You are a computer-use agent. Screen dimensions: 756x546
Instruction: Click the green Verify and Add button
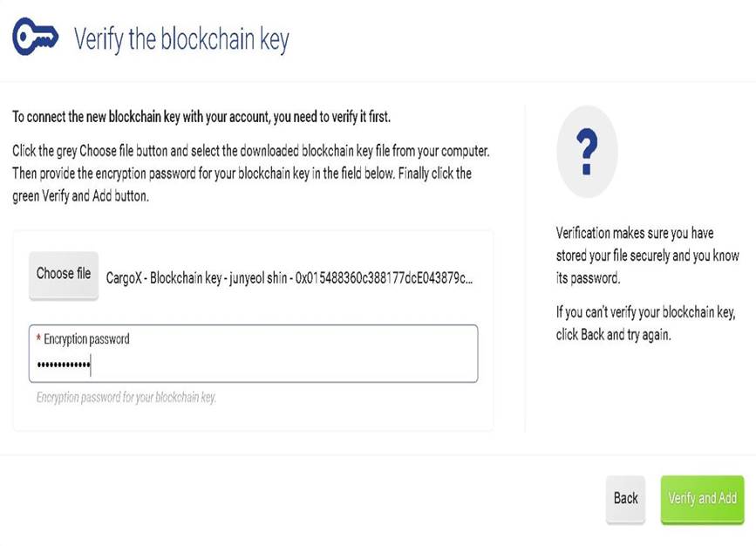coord(702,499)
